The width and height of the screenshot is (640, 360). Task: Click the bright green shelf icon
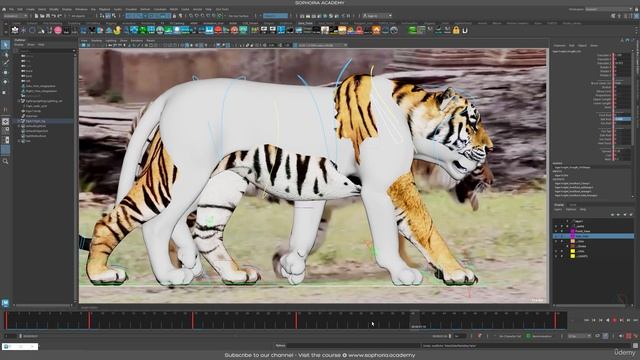pyautogui.click(x=413, y=30)
